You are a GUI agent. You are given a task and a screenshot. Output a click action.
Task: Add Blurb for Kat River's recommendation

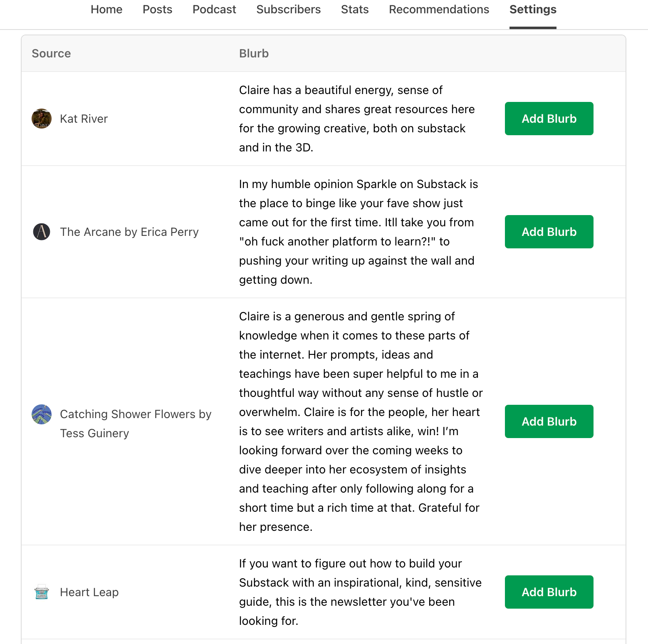(x=549, y=119)
